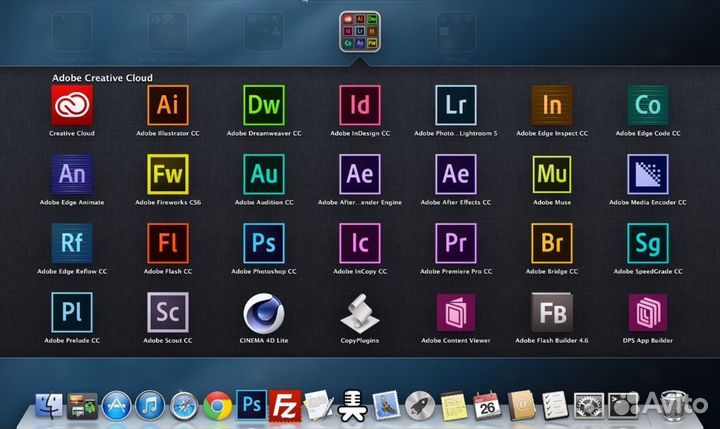Open the App Store in the Dock

(x=116, y=406)
